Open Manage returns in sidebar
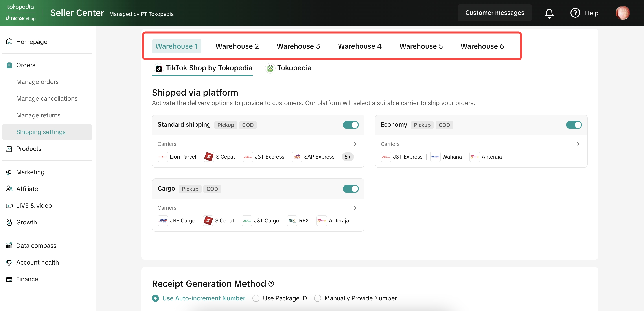 [x=38, y=115]
